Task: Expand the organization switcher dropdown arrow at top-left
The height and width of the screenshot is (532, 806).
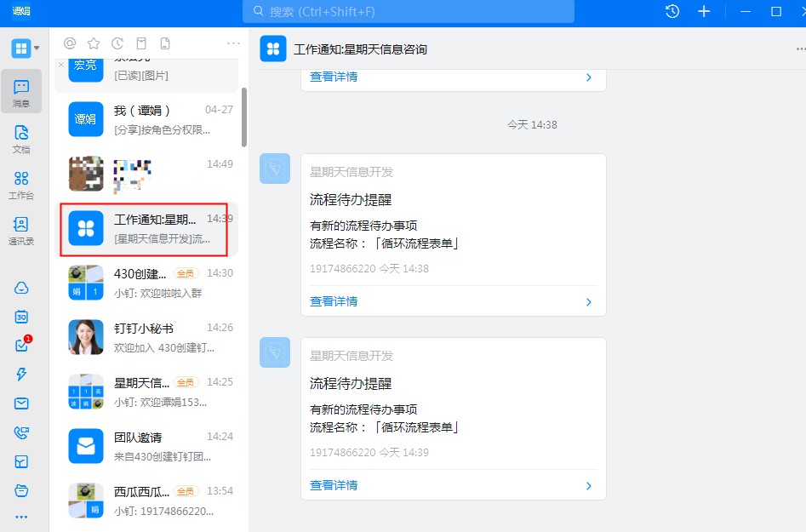Action: pos(37,48)
